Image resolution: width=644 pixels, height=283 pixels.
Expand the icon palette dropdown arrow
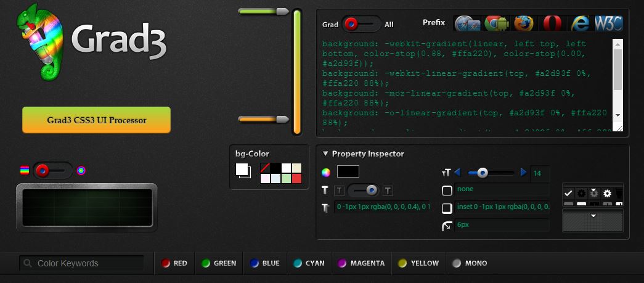pos(593,190)
